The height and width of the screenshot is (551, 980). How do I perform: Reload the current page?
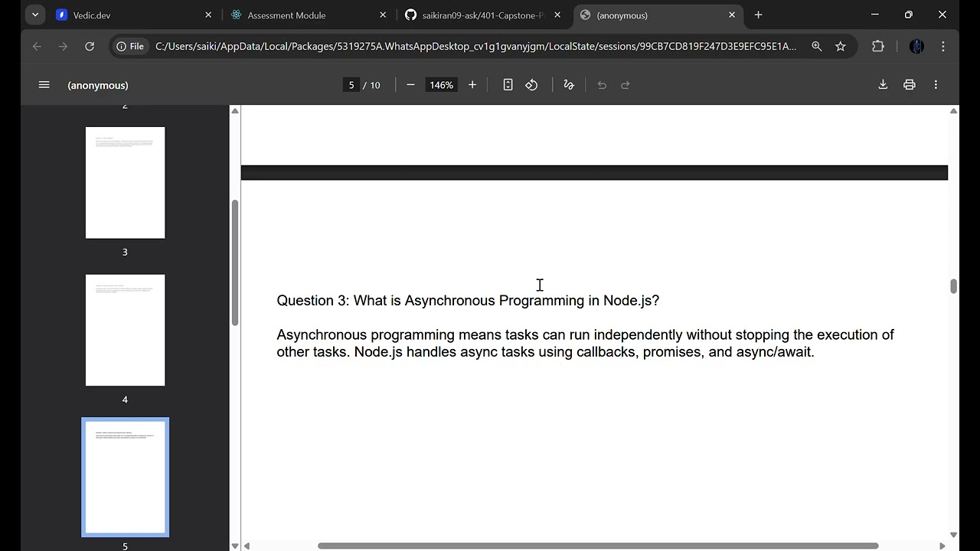tap(90, 46)
